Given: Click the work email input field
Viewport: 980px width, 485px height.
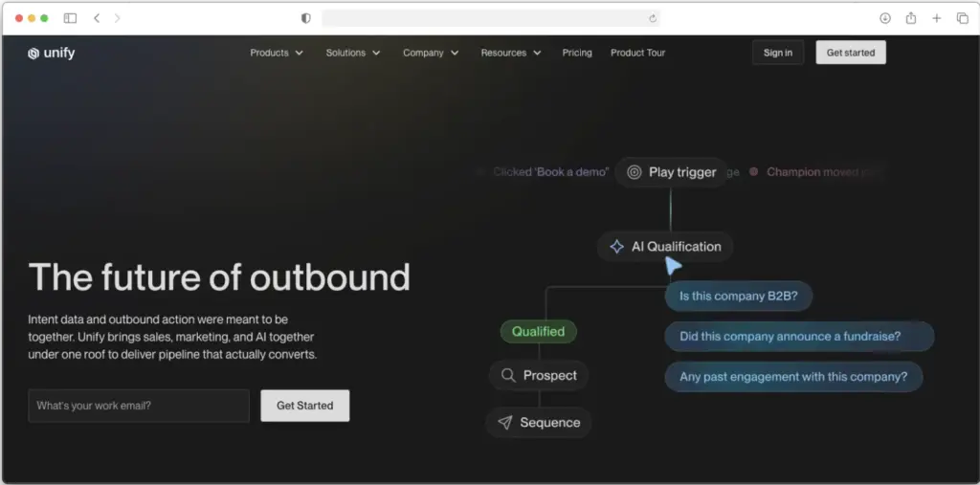Looking at the screenshot, I should coord(139,406).
